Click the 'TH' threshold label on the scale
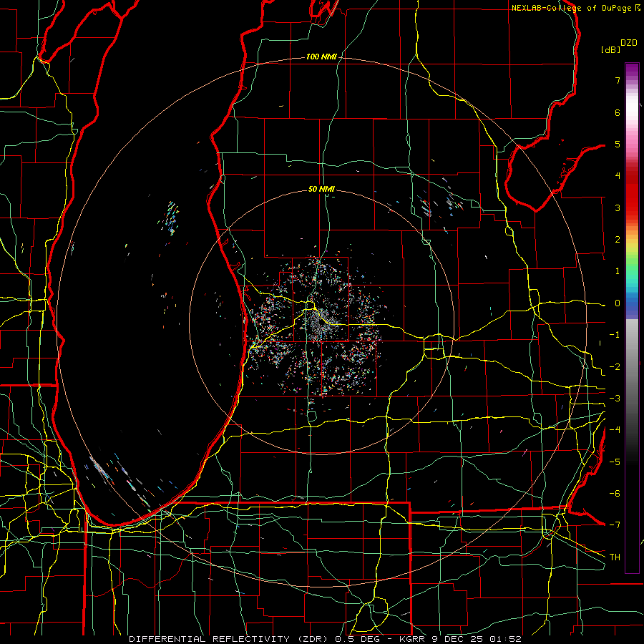Viewport: 644px width, 644px height. 615,557
